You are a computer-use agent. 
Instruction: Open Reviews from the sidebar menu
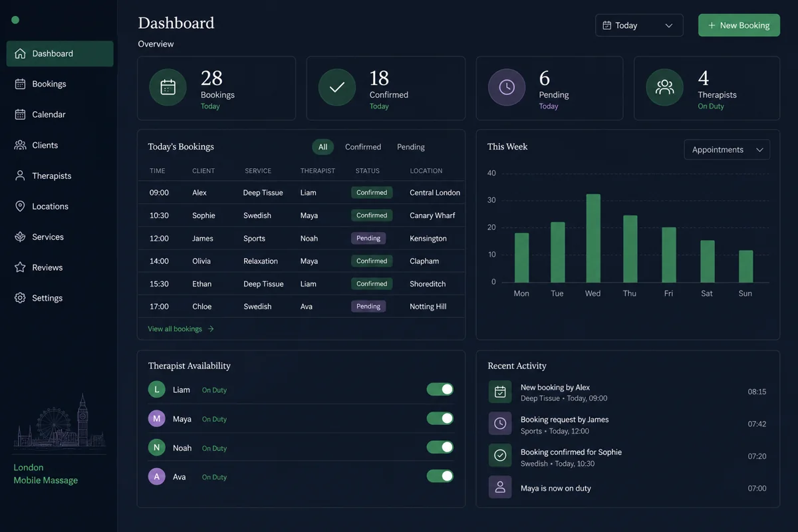60,267
